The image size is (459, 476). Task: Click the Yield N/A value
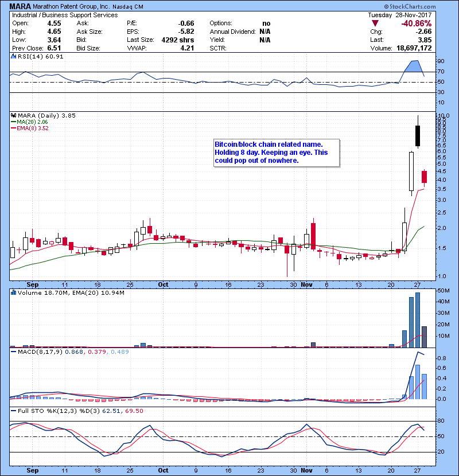click(265, 40)
